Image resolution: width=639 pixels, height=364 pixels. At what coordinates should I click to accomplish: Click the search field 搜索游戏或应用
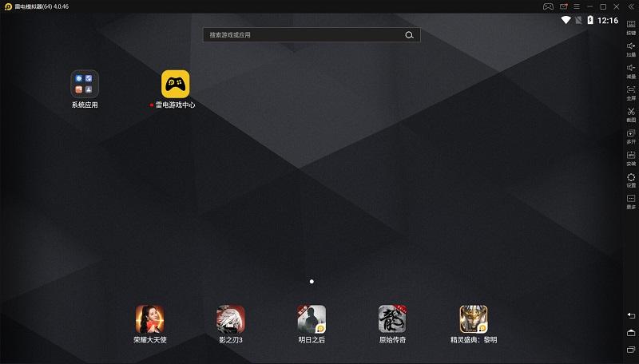312,35
